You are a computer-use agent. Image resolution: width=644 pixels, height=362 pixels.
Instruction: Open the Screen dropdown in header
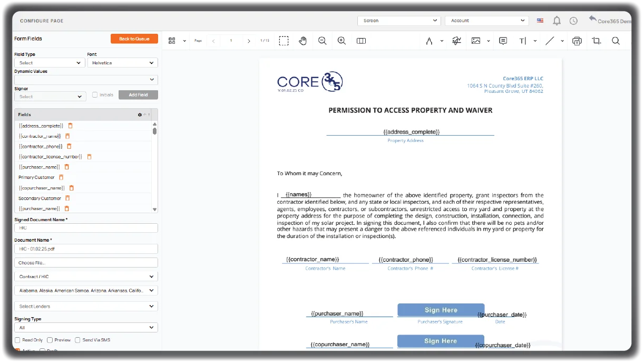coord(399,21)
